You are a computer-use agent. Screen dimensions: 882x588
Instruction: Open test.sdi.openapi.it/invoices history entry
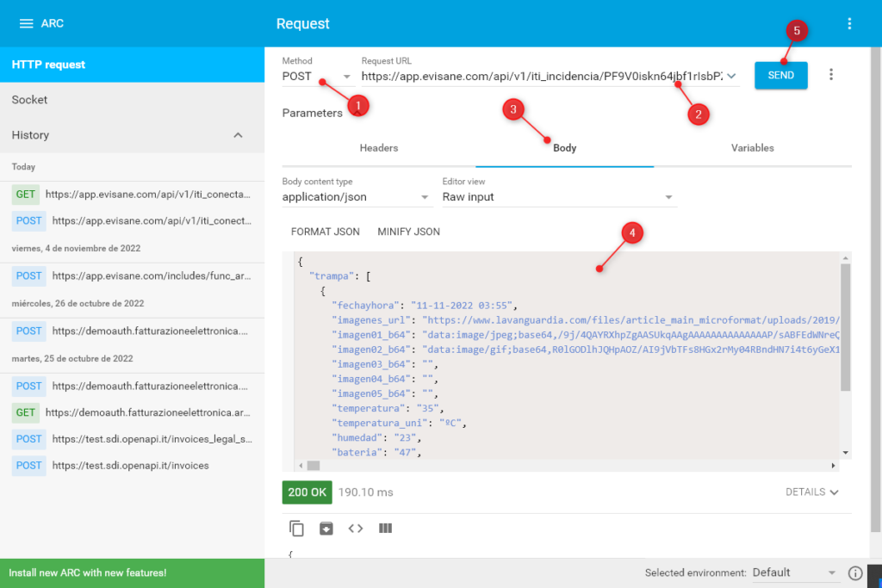coord(129,466)
